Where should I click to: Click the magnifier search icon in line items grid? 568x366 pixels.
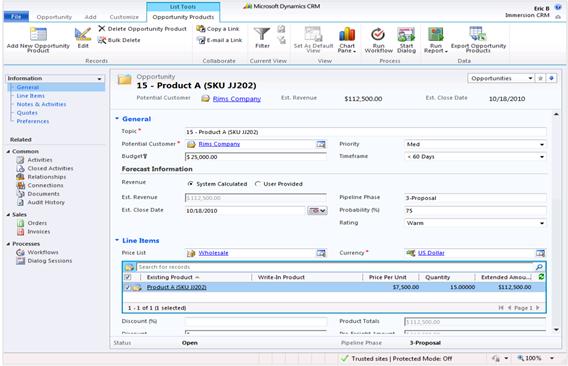coord(539,267)
